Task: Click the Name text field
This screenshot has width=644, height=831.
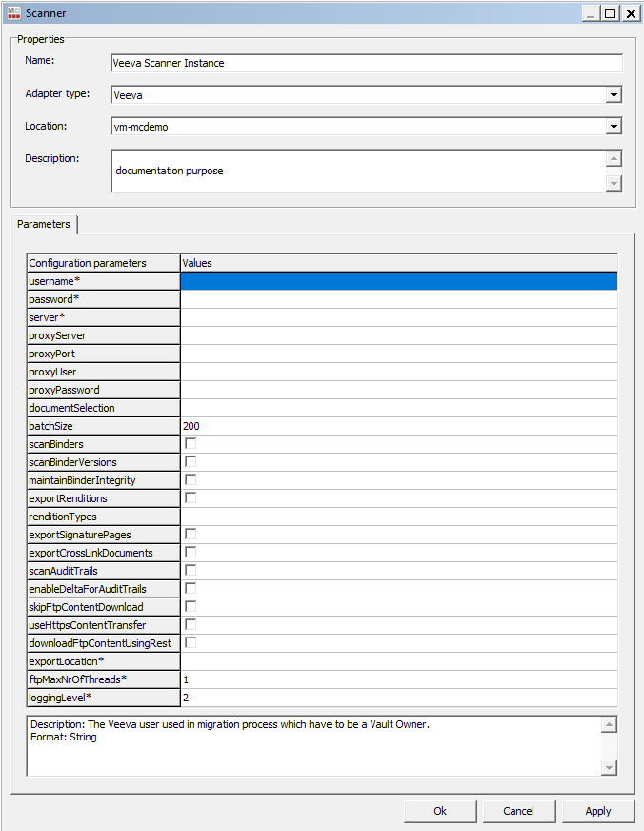Action: (x=366, y=63)
